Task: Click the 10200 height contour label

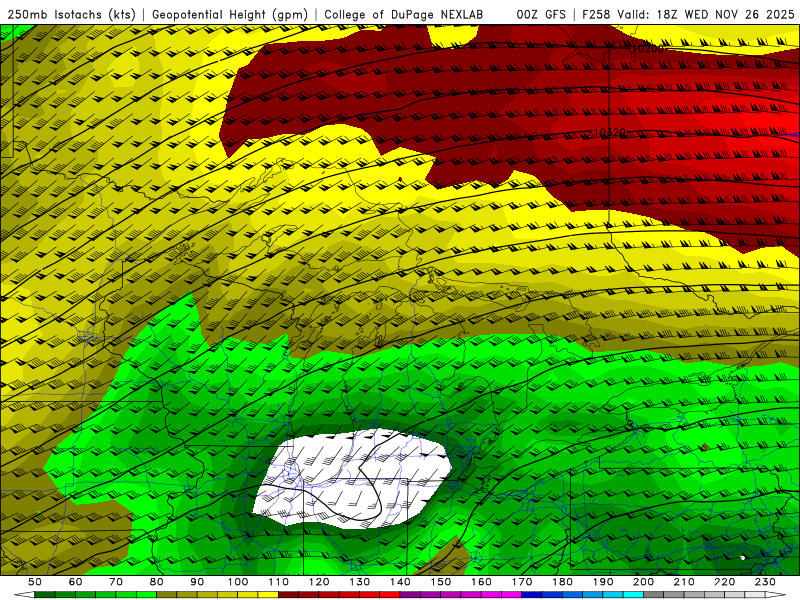Action: (648, 48)
